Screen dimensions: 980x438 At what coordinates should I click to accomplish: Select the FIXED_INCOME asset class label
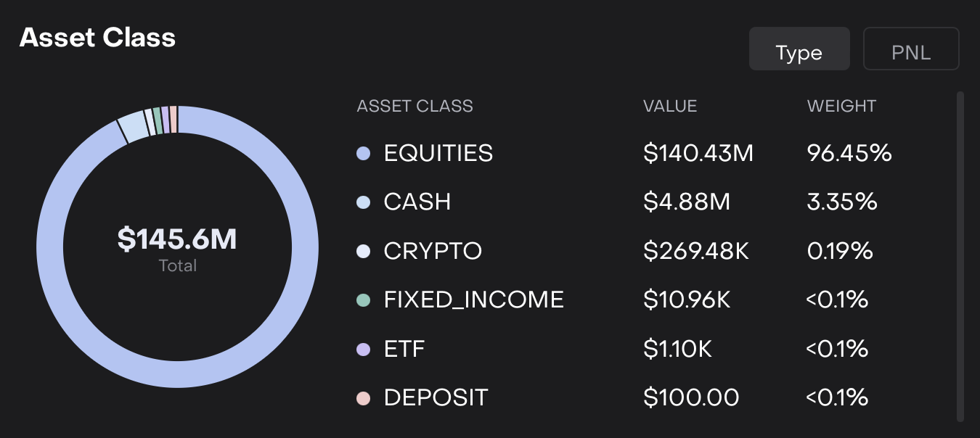473,300
